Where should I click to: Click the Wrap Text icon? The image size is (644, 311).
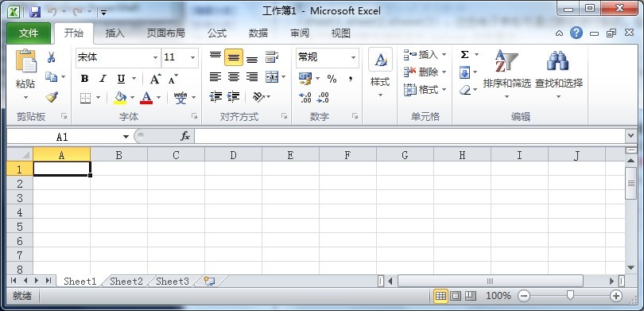pos(271,57)
